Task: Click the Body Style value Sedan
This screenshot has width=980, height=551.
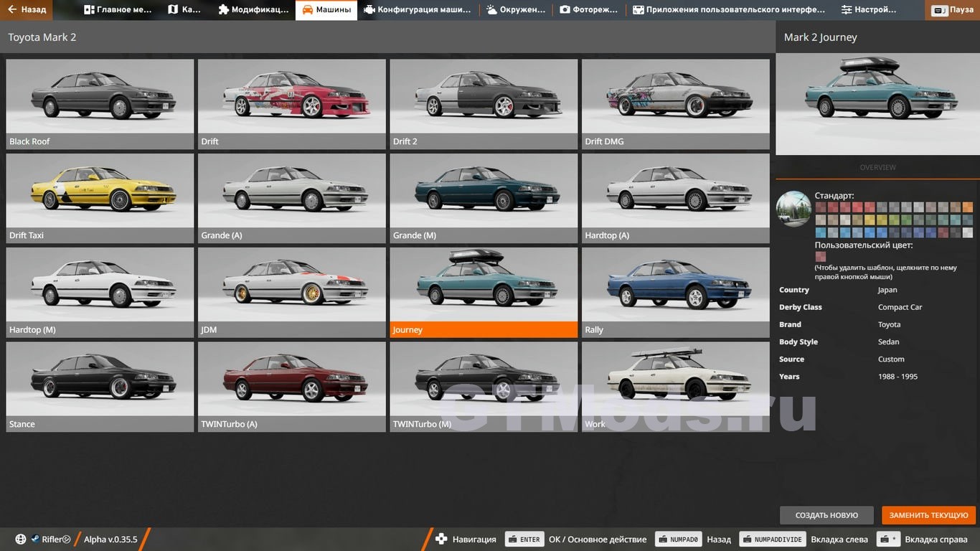Action: point(888,342)
